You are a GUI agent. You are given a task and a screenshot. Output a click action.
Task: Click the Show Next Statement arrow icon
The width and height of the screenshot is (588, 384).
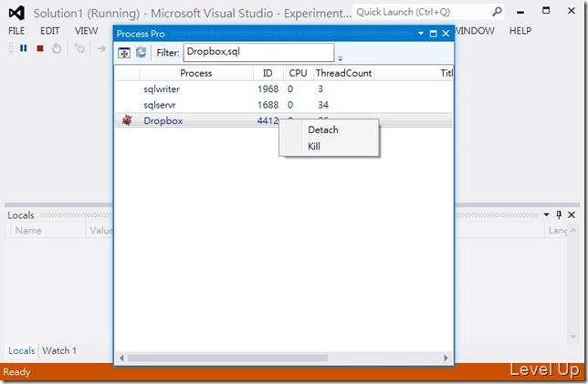click(x=101, y=48)
